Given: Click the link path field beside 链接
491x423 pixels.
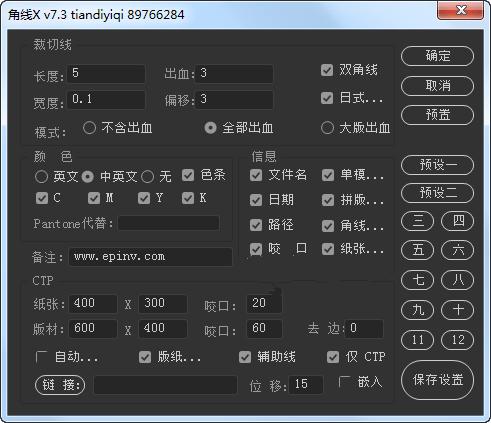Looking at the screenshot, I should pyautogui.click(x=165, y=385).
